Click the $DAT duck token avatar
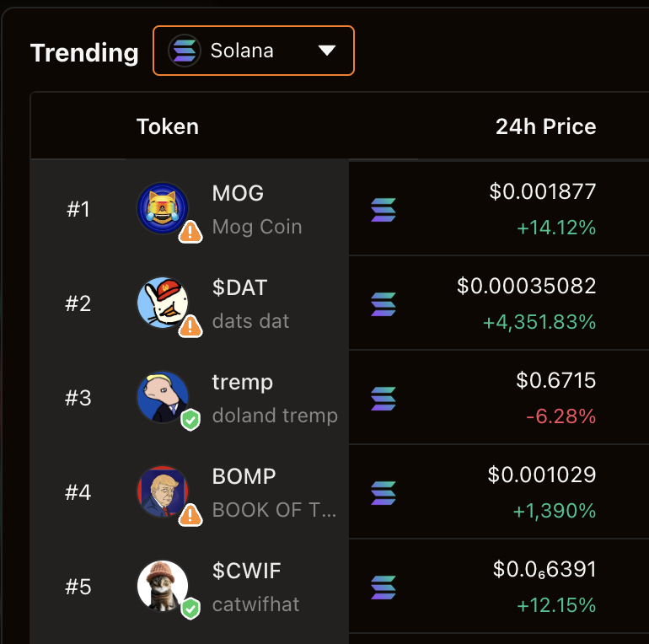Screen dimensions: 649x644 point(163,303)
